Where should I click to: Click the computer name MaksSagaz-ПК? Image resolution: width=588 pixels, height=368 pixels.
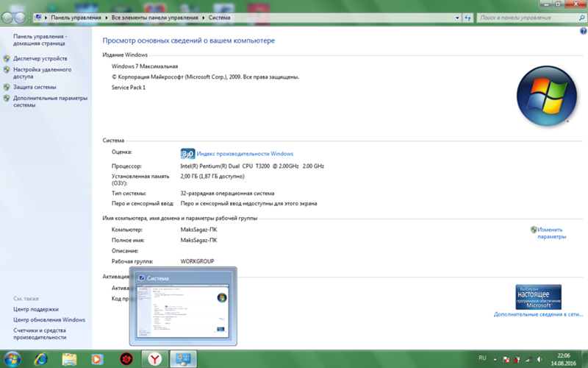click(198, 230)
